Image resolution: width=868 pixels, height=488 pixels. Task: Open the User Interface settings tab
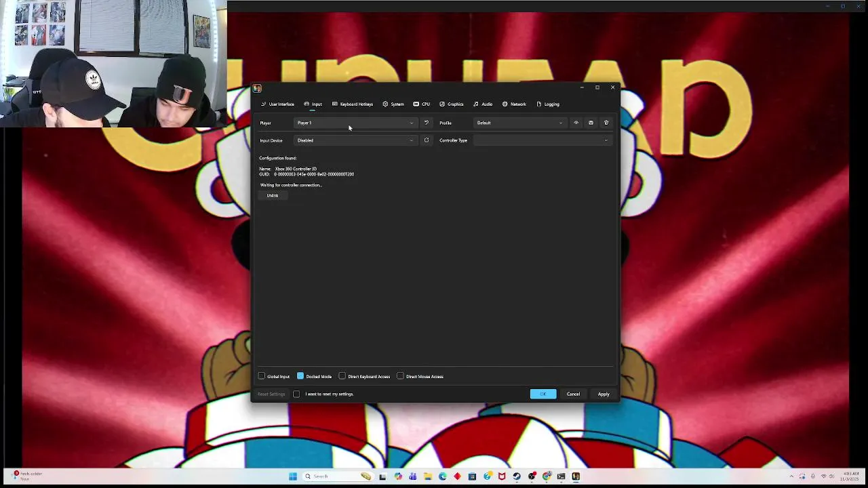point(277,104)
